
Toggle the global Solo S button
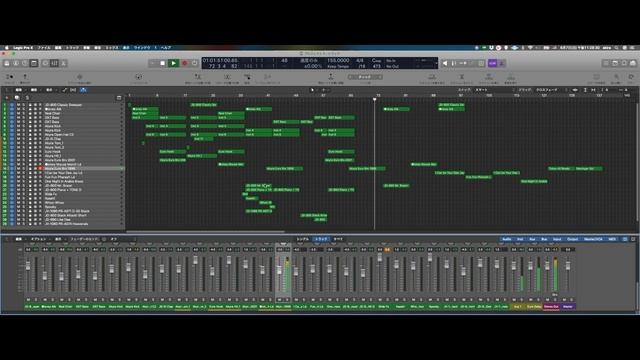tap(27, 98)
